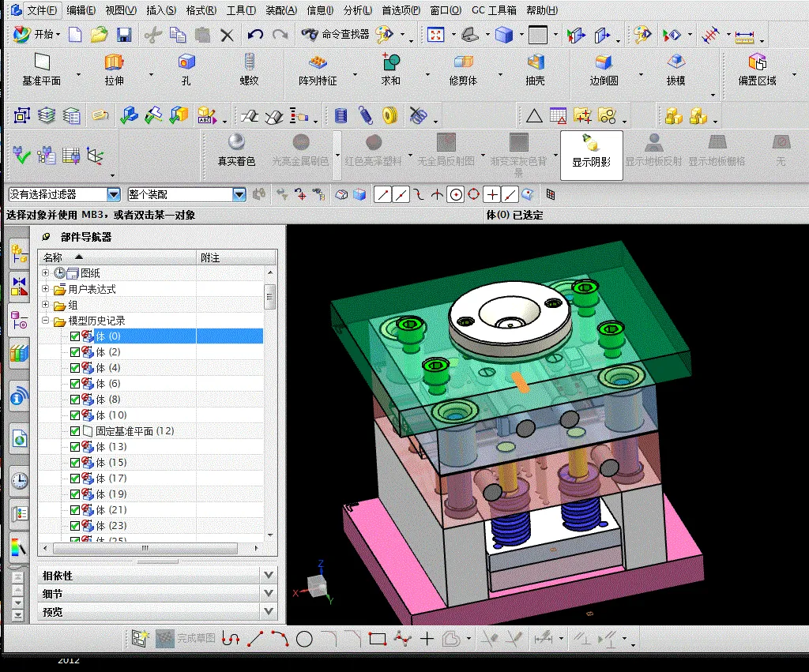The height and width of the screenshot is (672, 809).
Task: Select the 体 (13) tree row
Action: pyautogui.click(x=151, y=447)
